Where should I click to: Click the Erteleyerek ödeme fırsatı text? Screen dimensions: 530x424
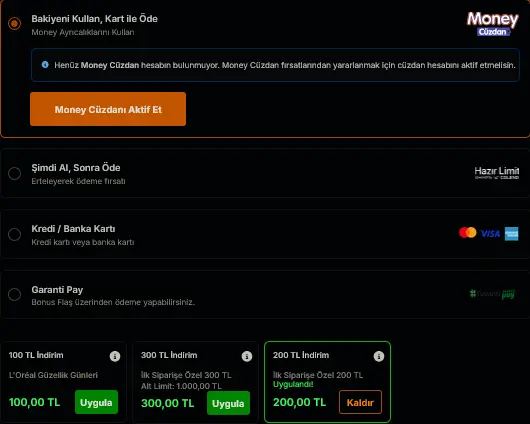pyautogui.click(x=78, y=181)
